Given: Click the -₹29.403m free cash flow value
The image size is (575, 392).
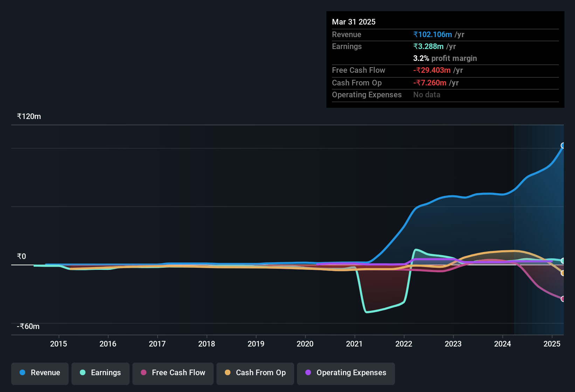Looking at the screenshot, I should click(x=432, y=70).
